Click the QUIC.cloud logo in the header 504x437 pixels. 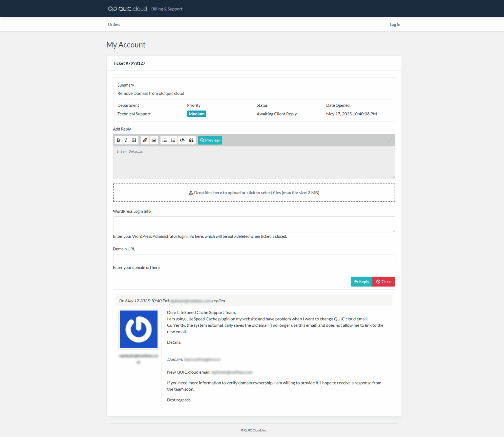point(127,9)
